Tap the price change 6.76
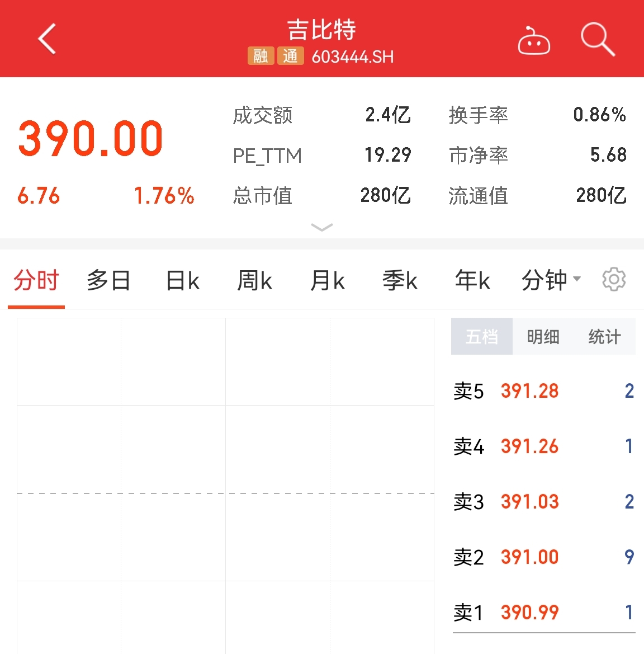 pyautogui.click(x=39, y=196)
